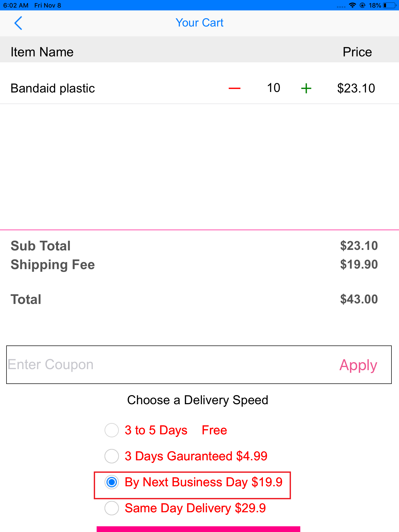Viewport: 399px width, 532px height.
Task: Increase Bandaid plastic quantity with green plus
Action: [306, 88]
